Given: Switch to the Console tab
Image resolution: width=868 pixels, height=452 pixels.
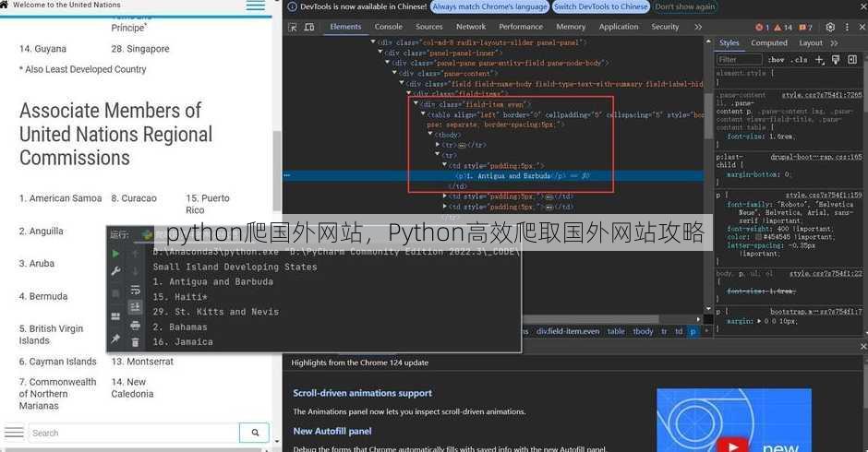Looking at the screenshot, I should pyautogui.click(x=388, y=27).
